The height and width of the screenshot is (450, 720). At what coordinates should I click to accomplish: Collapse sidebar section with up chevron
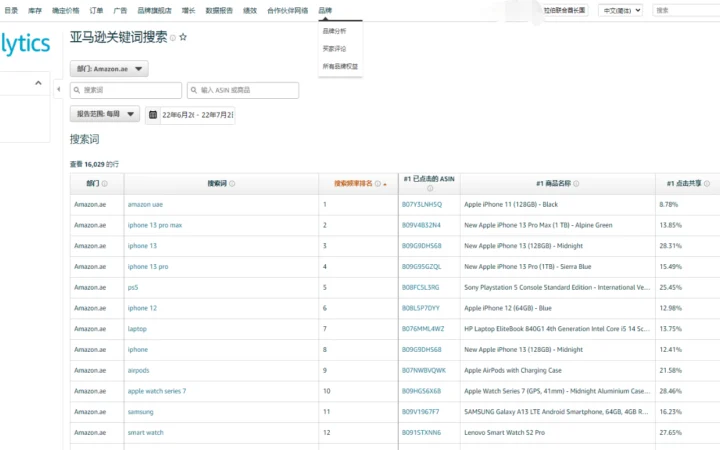pyautogui.click(x=38, y=83)
